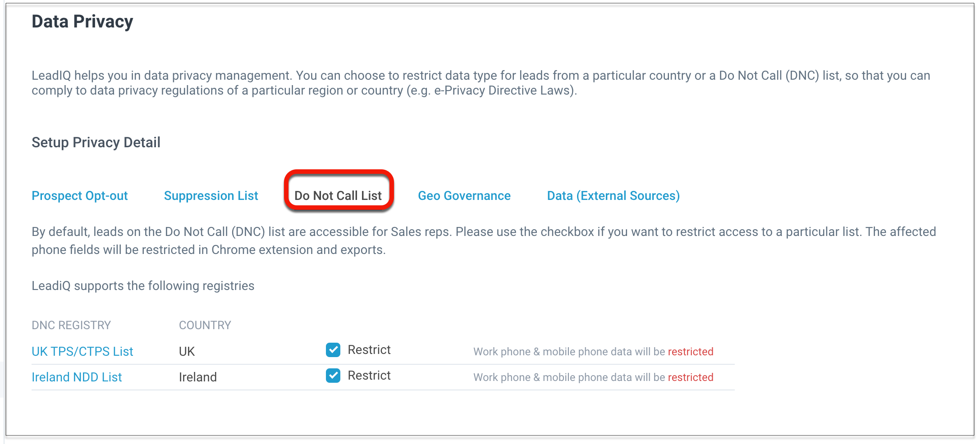Click the Ireland country cell
Image resolution: width=980 pixels, height=444 pixels.
197,377
